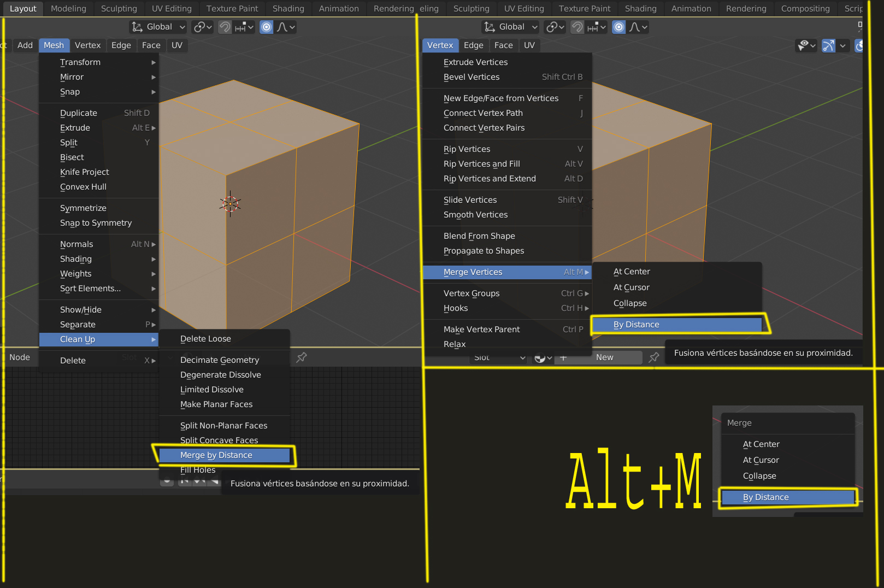Choose New Edge/Face from Vertices
884x588 pixels.
coord(507,98)
